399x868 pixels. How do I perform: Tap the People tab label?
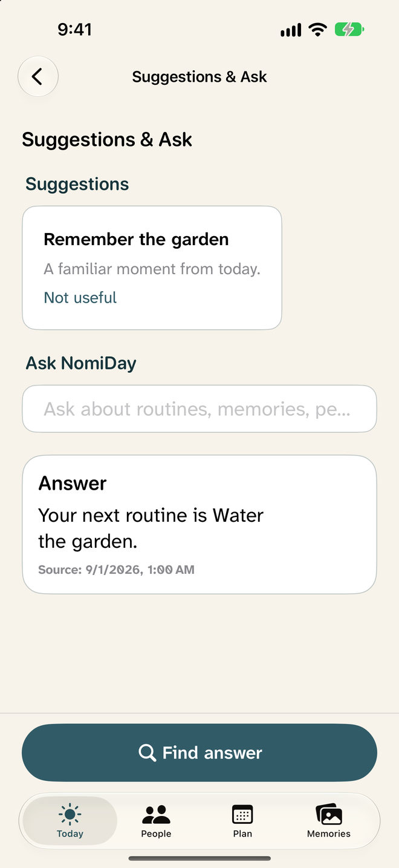pos(157,833)
